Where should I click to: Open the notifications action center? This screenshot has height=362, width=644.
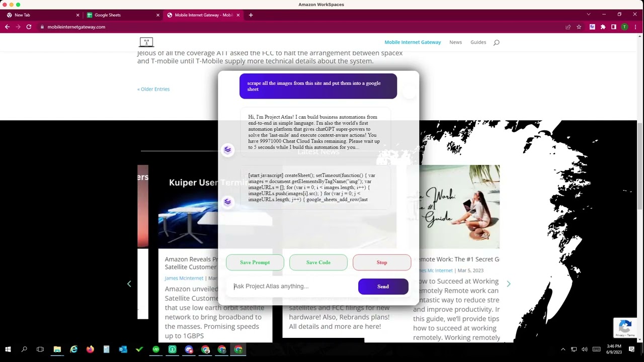[632, 349]
